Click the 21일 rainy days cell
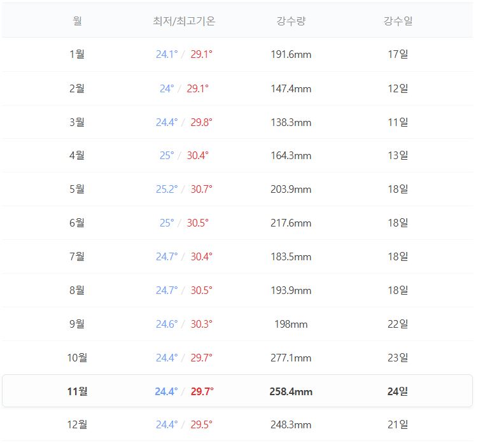The image size is (478, 448). [x=398, y=424]
